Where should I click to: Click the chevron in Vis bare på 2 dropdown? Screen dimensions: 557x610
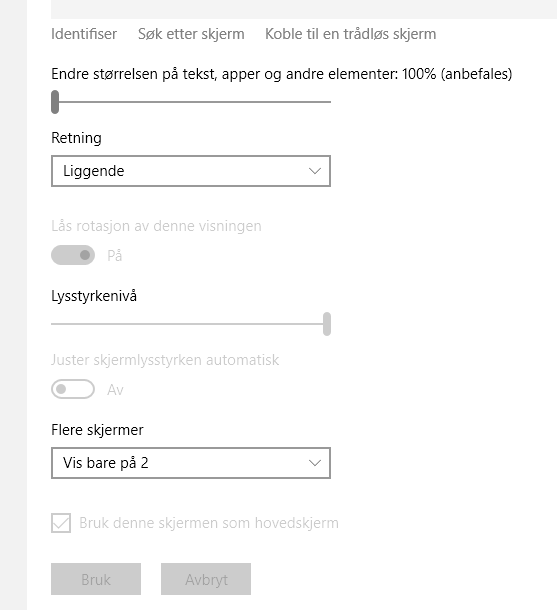pos(315,463)
